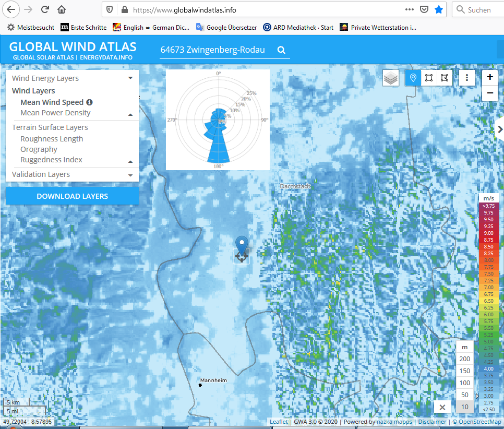Expand the right side panel chevron

pos(500,129)
